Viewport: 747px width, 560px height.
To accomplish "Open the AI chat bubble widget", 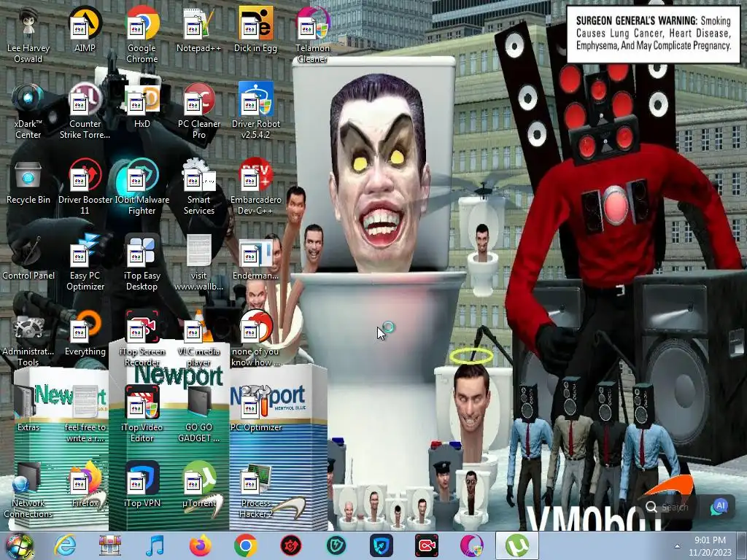I will tap(719, 507).
